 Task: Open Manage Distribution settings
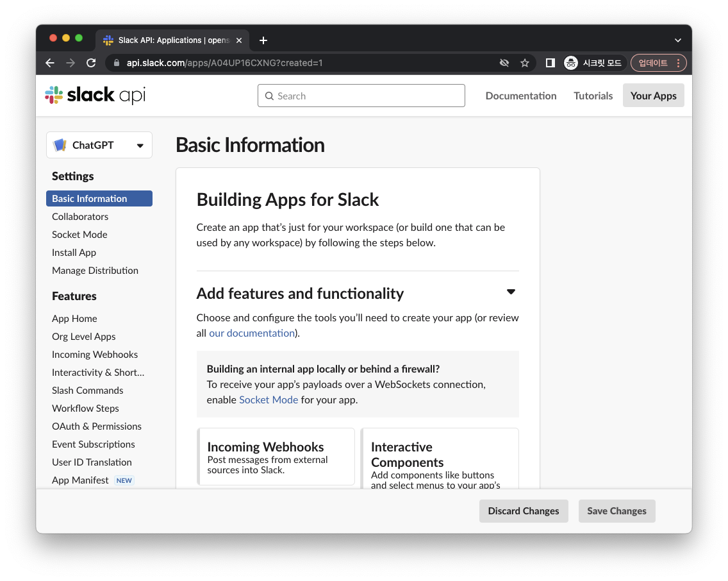point(95,270)
